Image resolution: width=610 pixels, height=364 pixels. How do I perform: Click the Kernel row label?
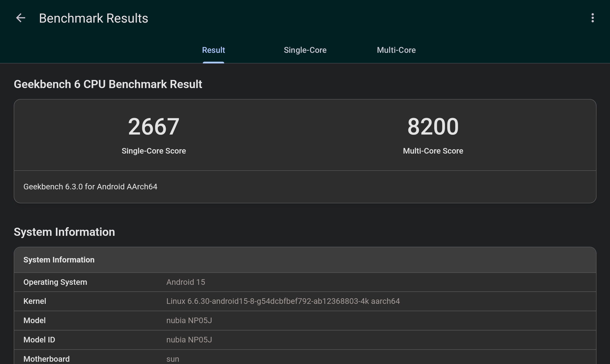click(x=35, y=301)
